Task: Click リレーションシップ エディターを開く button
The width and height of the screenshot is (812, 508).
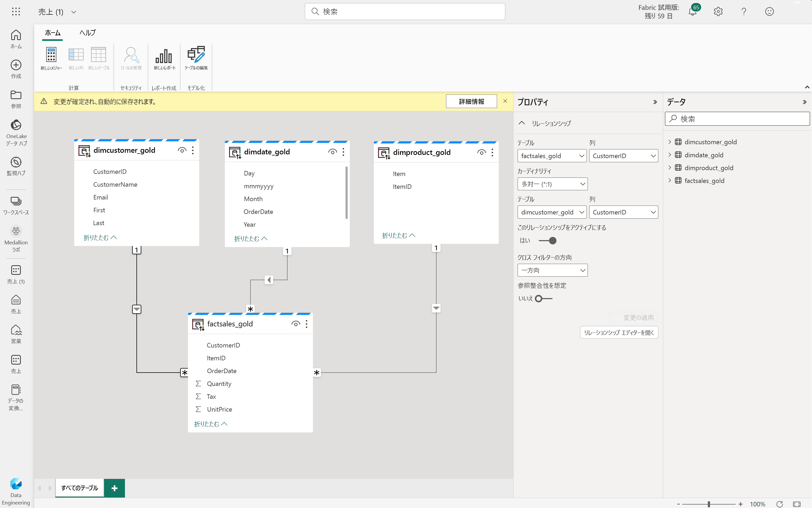Action: [x=619, y=333]
